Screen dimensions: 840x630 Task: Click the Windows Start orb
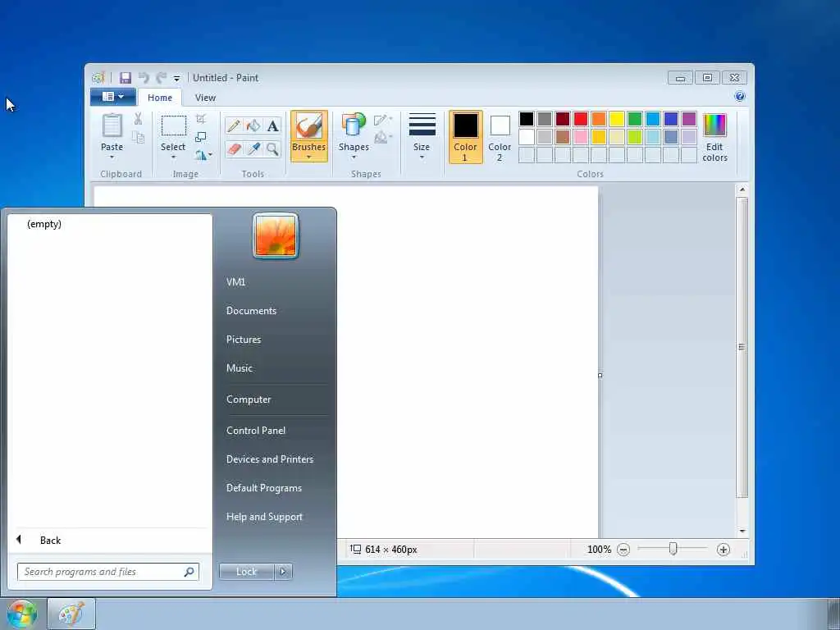pos(21,614)
